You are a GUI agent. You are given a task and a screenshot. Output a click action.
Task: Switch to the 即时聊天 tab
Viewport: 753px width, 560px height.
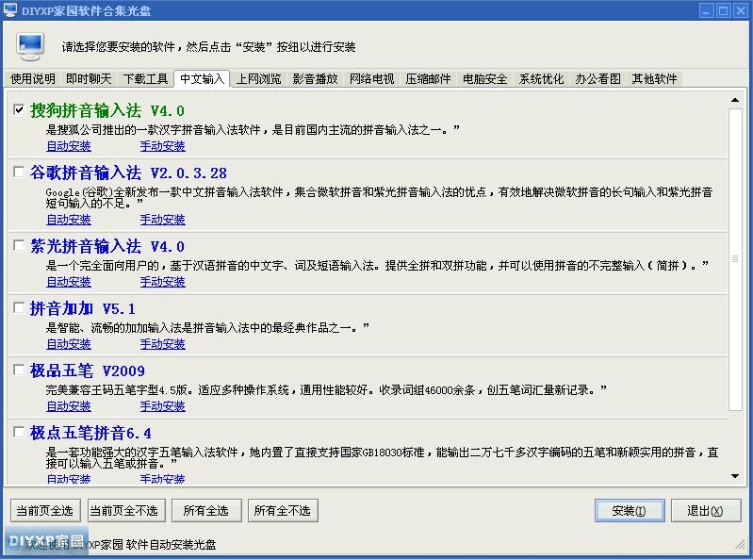pos(89,79)
